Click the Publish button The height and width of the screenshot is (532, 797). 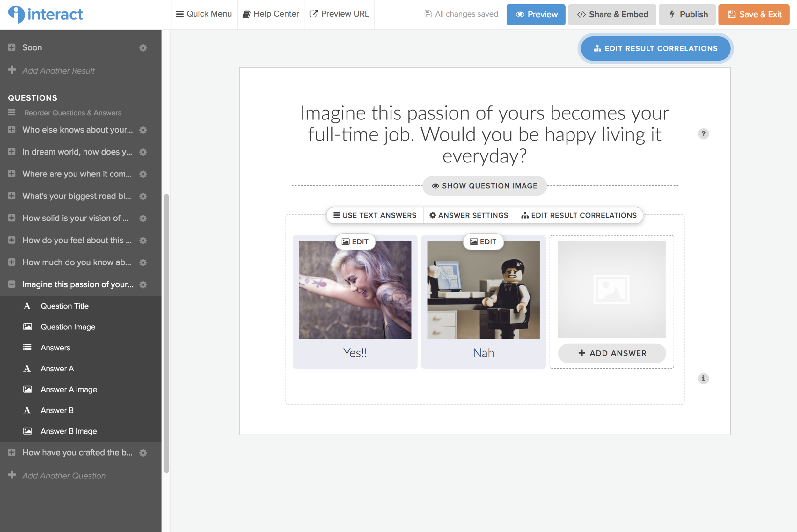pyautogui.click(x=687, y=15)
